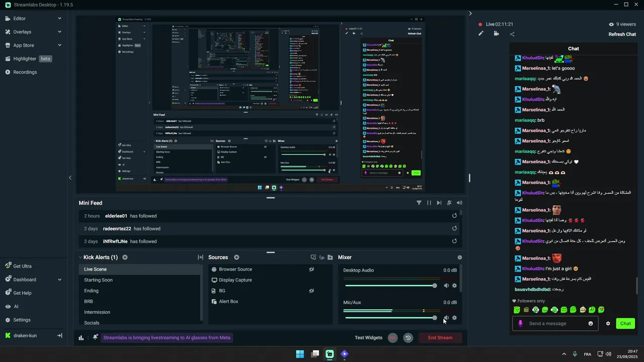Add a new scene with plus icon
Image resolution: width=644 pixels, height=362 pixels.
click(125, 257)
